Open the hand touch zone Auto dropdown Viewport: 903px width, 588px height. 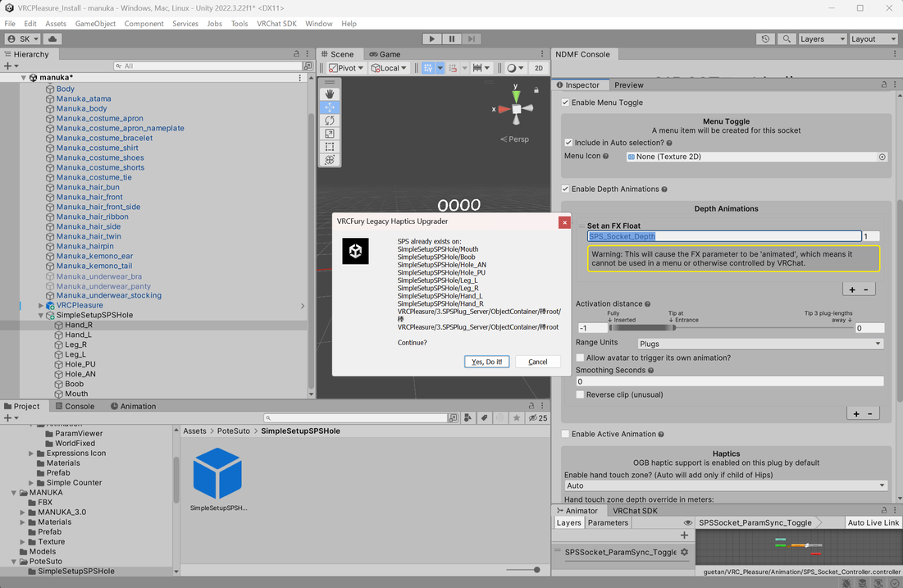(x=726, y=485)
